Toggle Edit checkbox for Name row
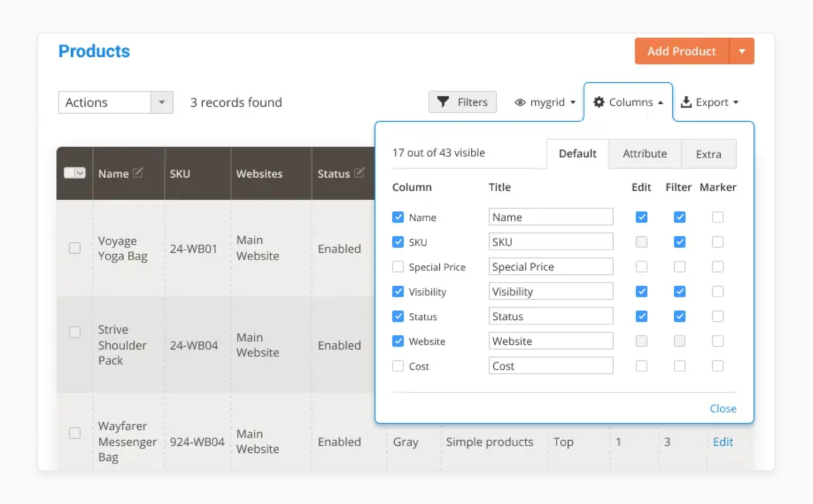 (x=641, y=217)
